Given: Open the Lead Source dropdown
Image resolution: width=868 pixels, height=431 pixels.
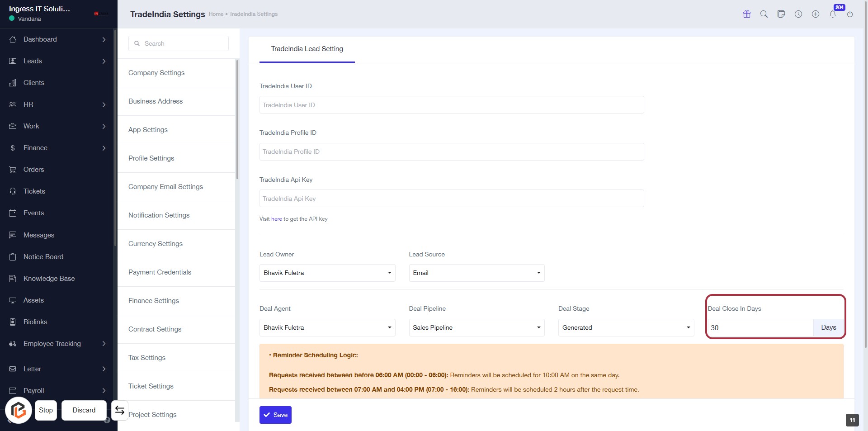Looking at the screenshot, I should [x=476, y=273].
